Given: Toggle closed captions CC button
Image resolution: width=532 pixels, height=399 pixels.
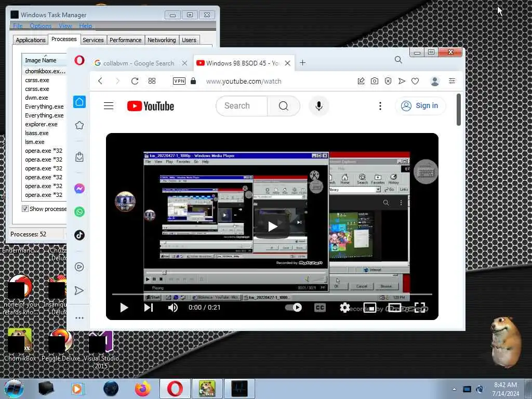Looking at the screenshot, I should pyautogui.click(x=320, y=308).
